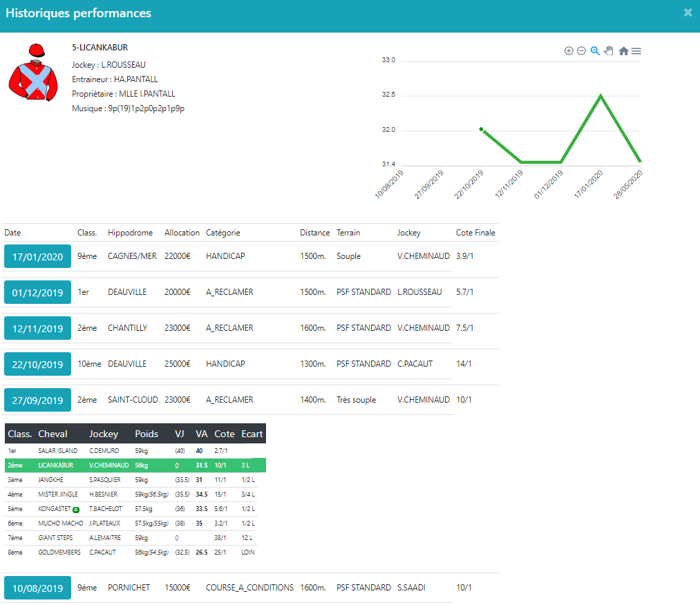This screenshot has height=605, width=700.
Task: Click green badge next to KONGASTET
Action: pos(76,510)
